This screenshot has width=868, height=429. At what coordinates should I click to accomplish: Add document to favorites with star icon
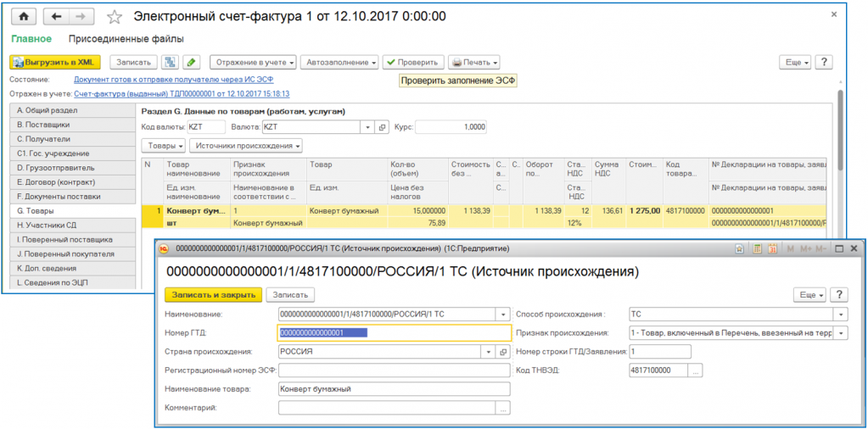[115, 17]
